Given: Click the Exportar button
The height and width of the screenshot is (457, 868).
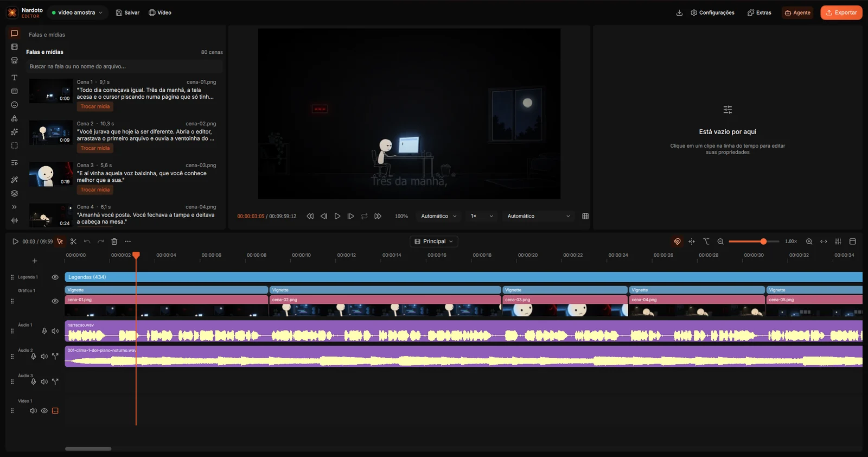Looking at the screenshot, I should coord(841,12).
